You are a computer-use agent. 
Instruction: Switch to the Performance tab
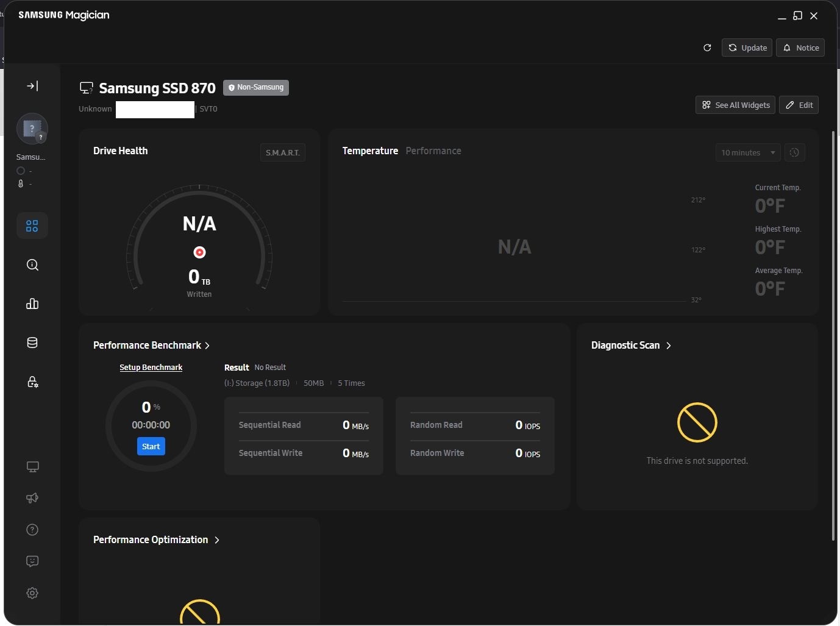coord(433,151)
